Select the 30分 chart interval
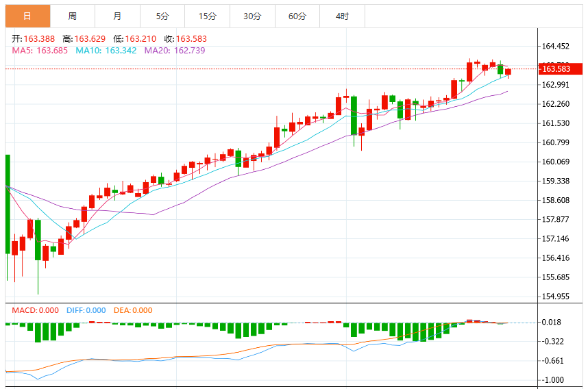The image size is (588, 389). (x=252, y=16)
